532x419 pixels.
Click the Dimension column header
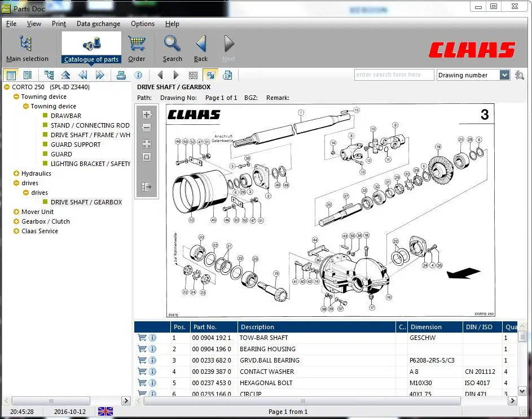click(436, 327)
